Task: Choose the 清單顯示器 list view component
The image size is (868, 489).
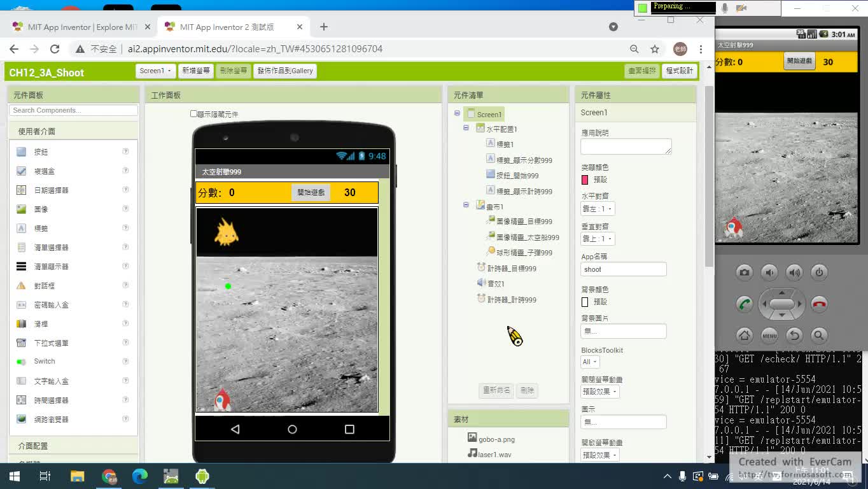Action: (x=51, y=267)
